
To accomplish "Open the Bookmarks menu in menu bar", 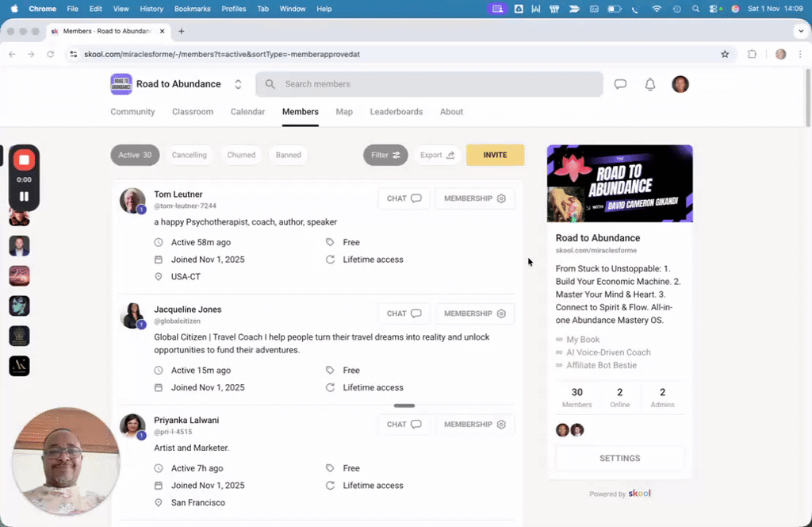I will [x=192, y=9].
